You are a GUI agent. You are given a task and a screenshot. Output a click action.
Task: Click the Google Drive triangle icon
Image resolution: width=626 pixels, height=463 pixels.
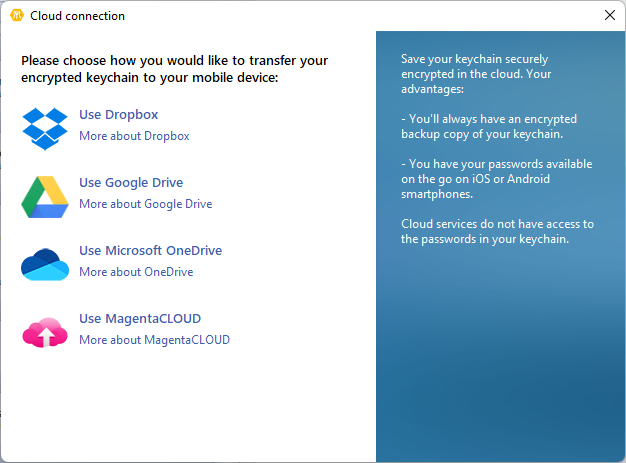(x=45, y=195)
